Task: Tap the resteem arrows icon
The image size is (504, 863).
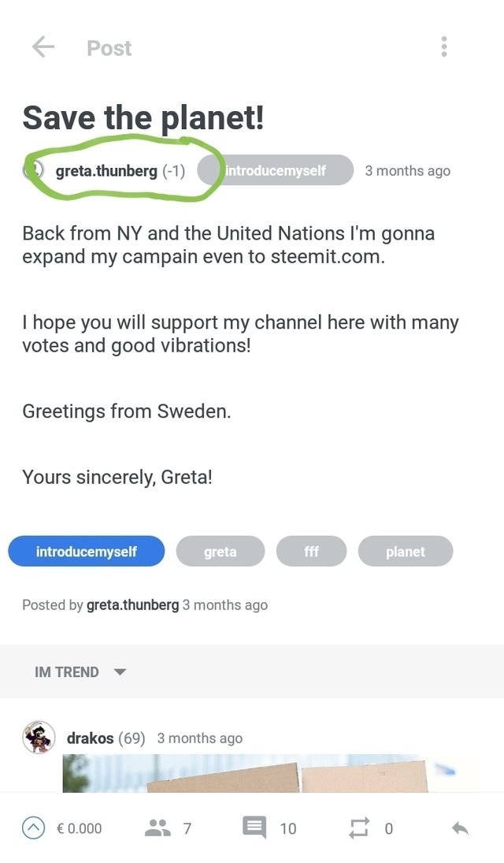Action: click(x=358, y=828)
